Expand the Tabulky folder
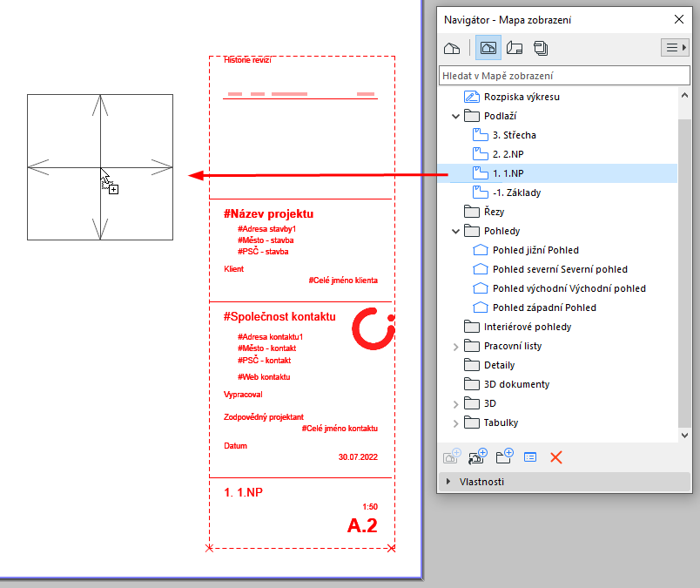700x588 pixels. (x=455, y=423)
